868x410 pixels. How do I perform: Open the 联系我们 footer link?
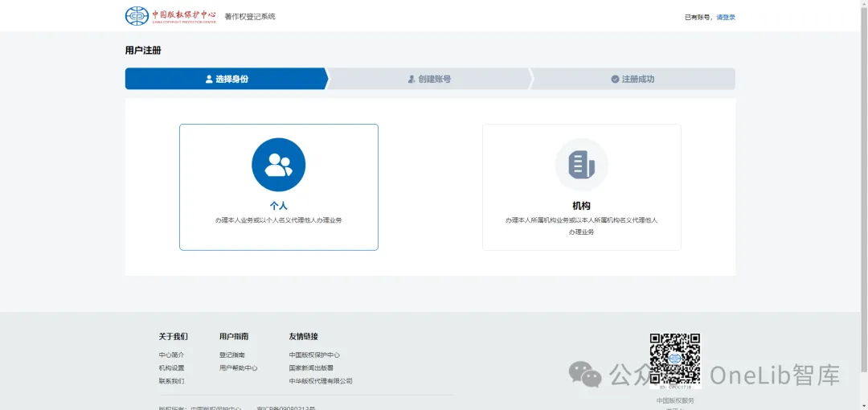point(172,381)
